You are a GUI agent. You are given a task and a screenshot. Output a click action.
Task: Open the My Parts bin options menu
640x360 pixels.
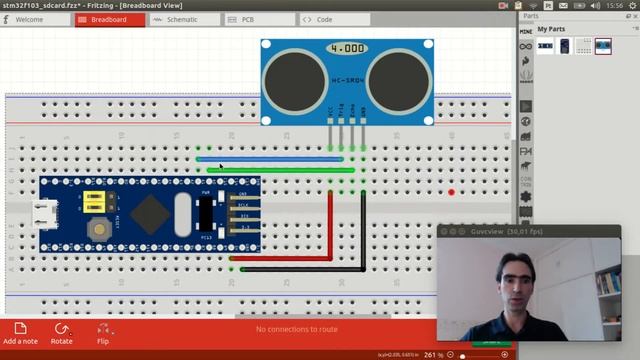tap(636, 28)
